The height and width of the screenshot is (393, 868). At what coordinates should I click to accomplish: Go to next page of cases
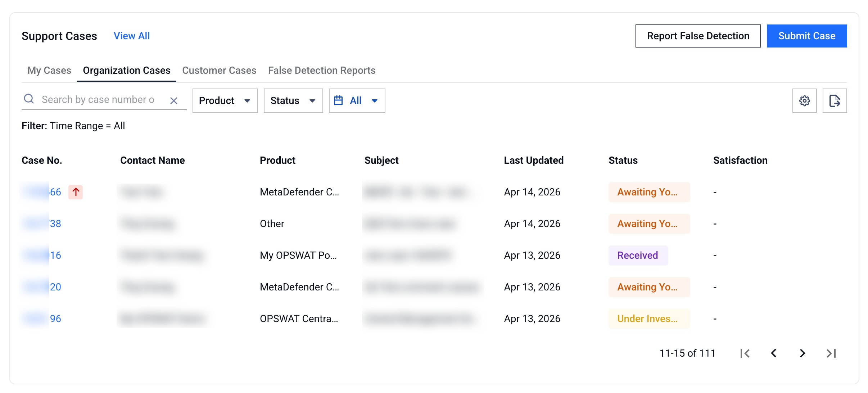pos(802,353)
